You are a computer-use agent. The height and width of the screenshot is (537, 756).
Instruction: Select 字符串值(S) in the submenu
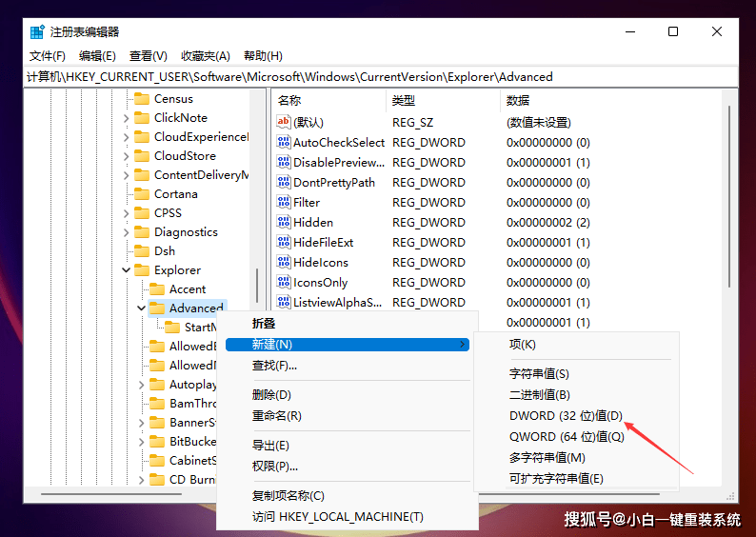[539, 373]
